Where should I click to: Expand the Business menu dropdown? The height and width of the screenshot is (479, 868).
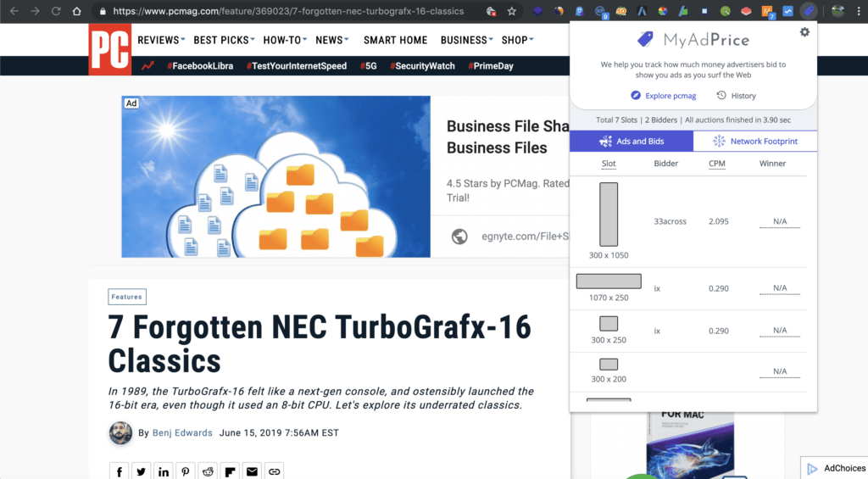(x=466, y=40)
